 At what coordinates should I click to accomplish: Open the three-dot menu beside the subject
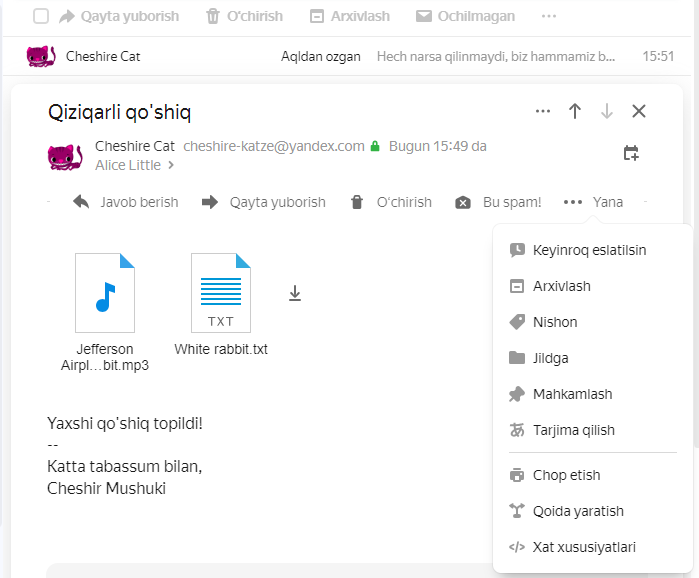point(543,111)
